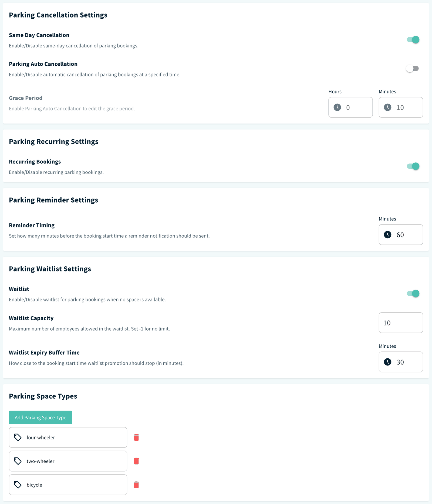This screenshot has width=432, height=504.
Task: Click the Same Day Cancellation label
Action: tap(39, 35)
